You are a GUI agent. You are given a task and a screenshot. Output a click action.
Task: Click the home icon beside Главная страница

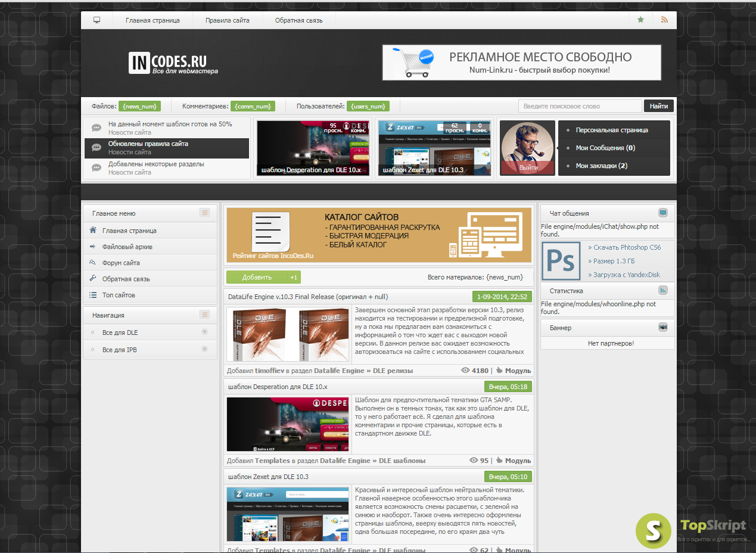click(x=92, y=230)
